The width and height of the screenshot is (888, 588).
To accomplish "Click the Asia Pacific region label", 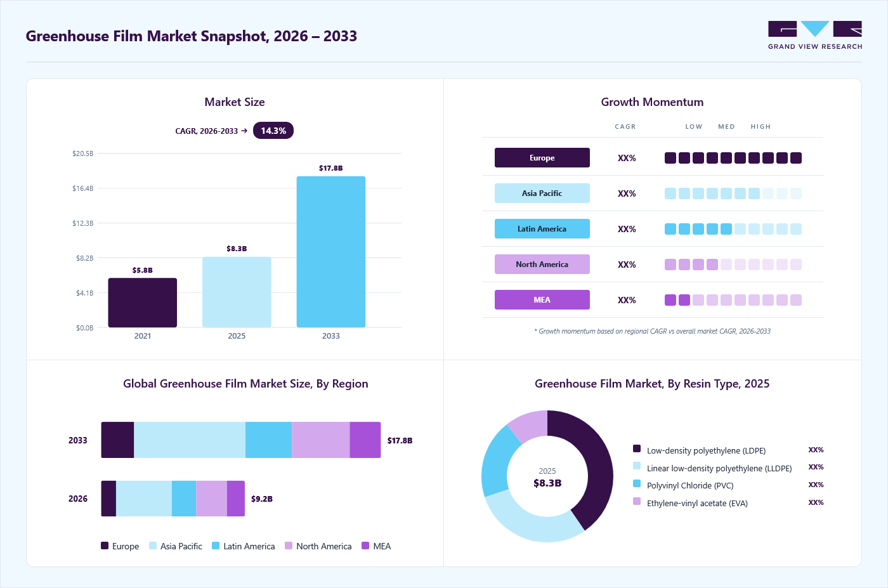I will click(542, 193).
